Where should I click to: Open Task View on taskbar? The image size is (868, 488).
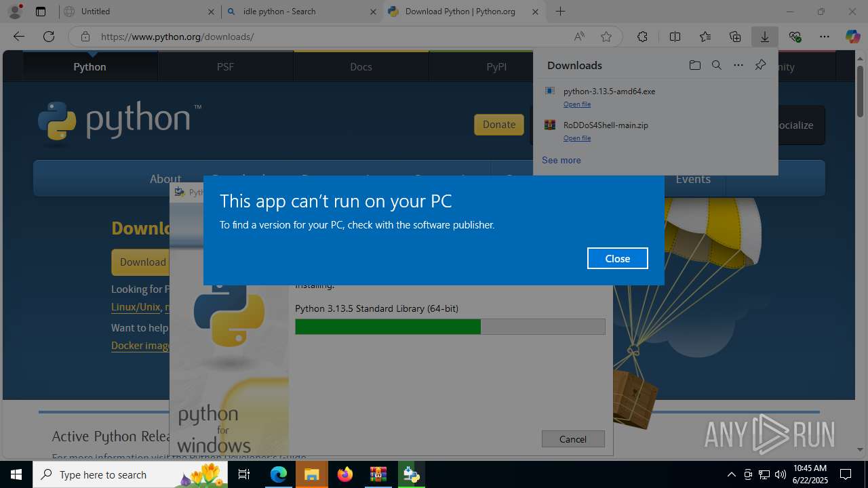pos(245,474)
